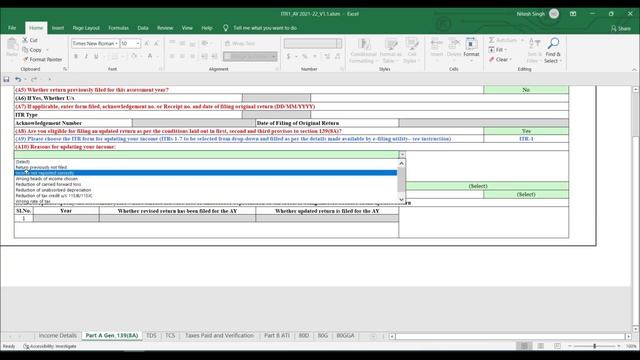This screenshot has width=640, height=360.
Task: Select 'Reduction of carried forward loss' option
Action: [206, 184]
